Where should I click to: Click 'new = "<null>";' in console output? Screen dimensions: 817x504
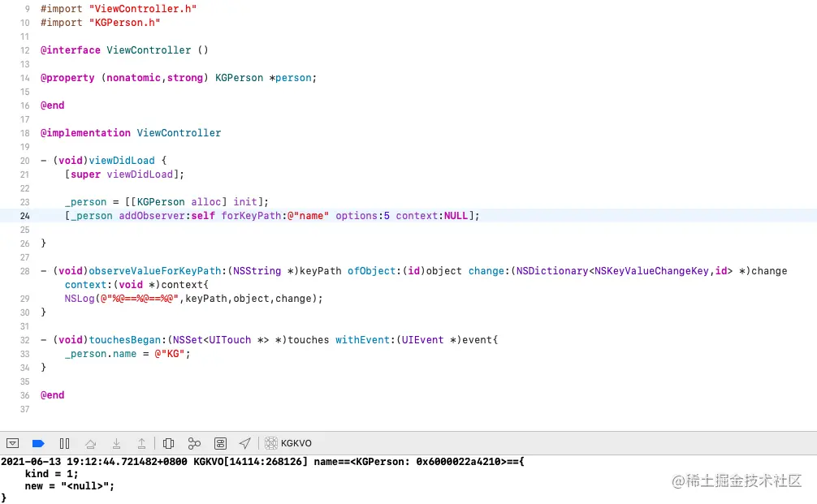69,486
